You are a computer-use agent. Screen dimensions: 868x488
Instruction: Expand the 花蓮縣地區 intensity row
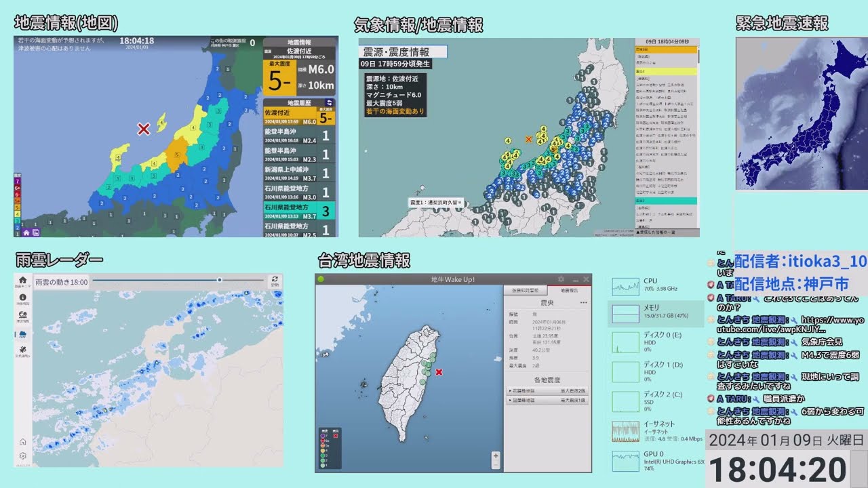coord(547,391)
